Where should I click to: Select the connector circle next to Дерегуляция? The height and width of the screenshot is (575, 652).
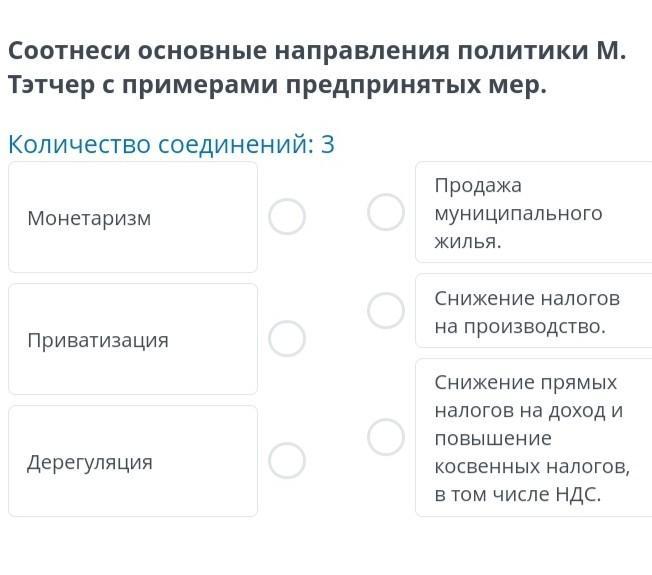point(286,460)
